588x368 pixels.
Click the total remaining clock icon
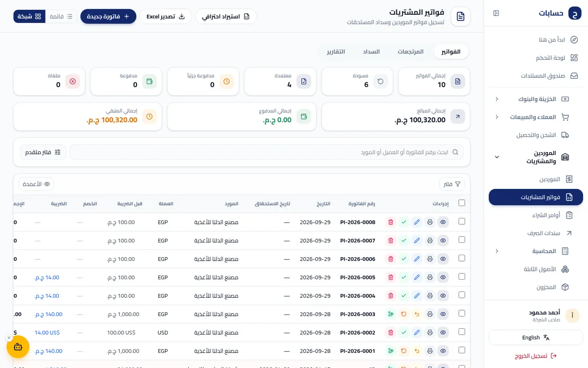149,117
